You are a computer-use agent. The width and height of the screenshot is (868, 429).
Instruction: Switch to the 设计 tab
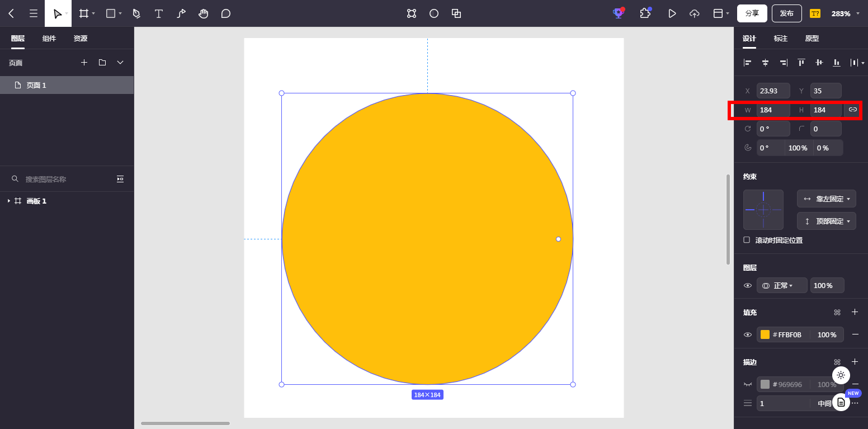click(x=749, y=39)
